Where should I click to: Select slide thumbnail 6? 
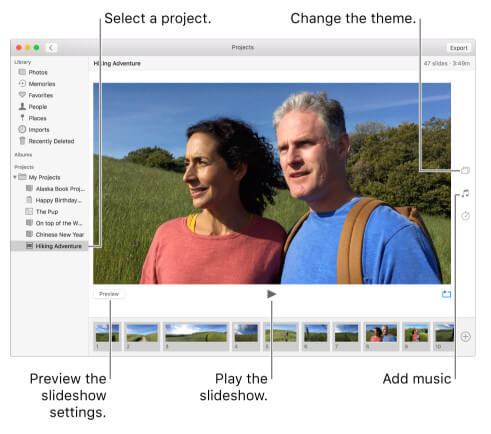316,336
